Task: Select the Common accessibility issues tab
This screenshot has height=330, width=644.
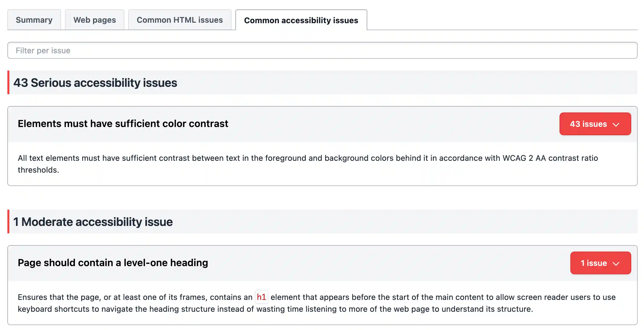Action: point(301,20)
